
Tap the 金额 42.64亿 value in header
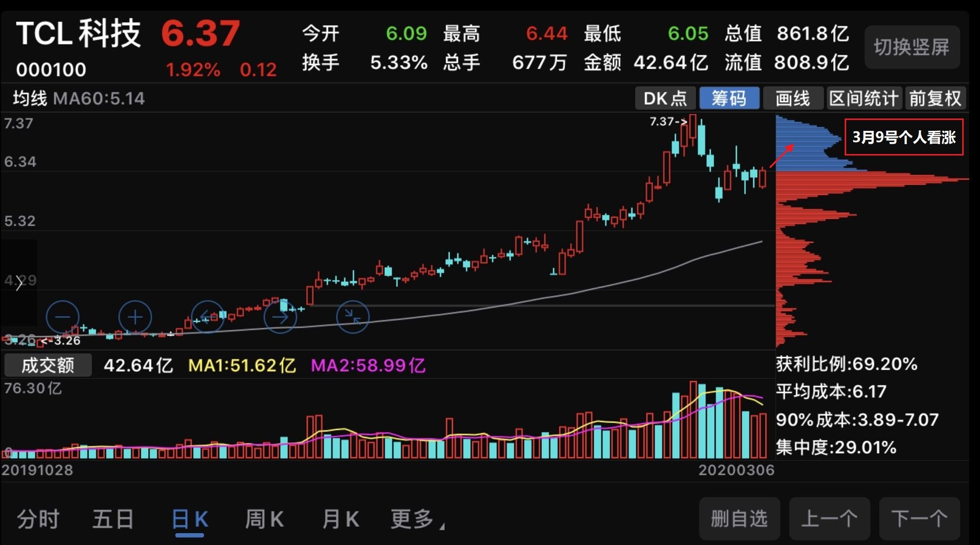[671, 63]
